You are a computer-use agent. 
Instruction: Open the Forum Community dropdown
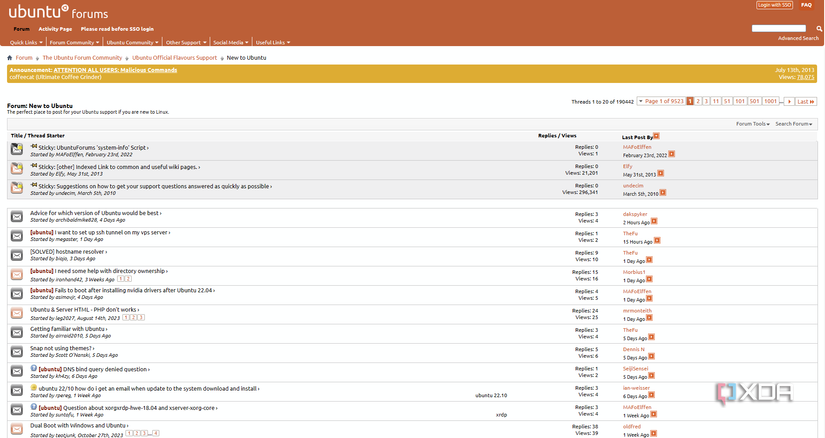(74, 43)
